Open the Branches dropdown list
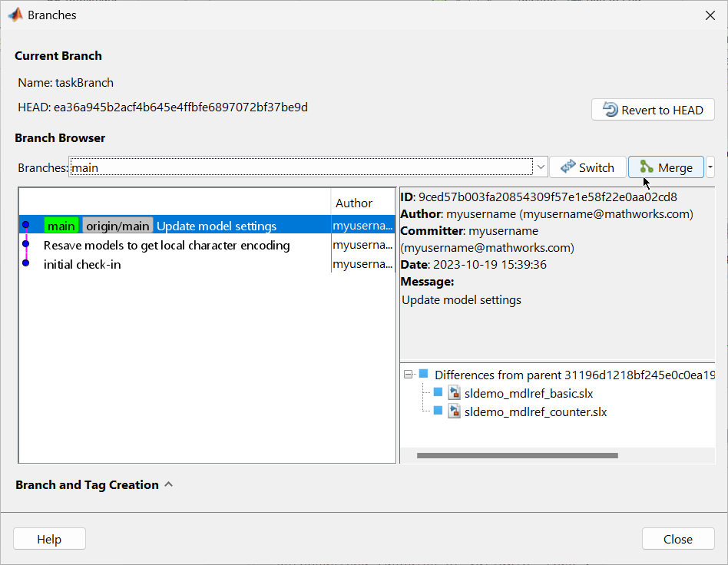The image size is (728, 565). click(x=541, y=167)
